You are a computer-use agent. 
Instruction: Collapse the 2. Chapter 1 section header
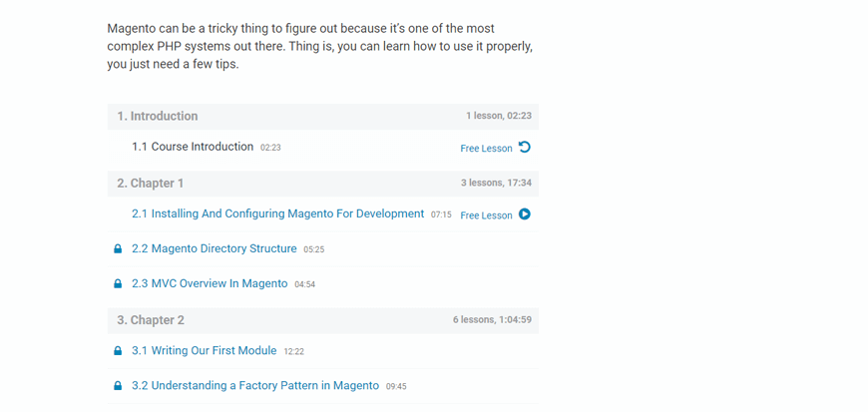[x=151, y=184]
